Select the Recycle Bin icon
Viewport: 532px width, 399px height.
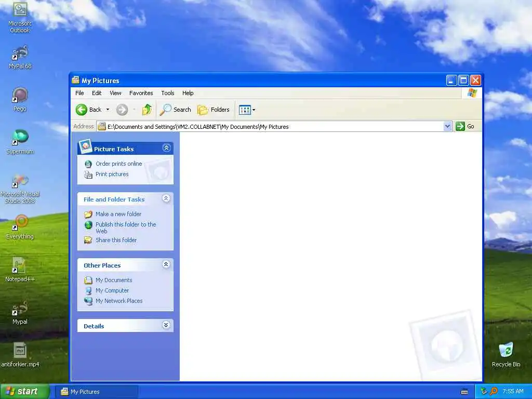tap(506, 355)
